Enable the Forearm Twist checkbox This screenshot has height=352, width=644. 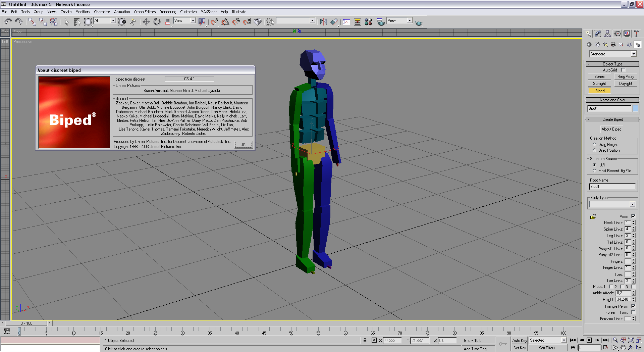633,312
